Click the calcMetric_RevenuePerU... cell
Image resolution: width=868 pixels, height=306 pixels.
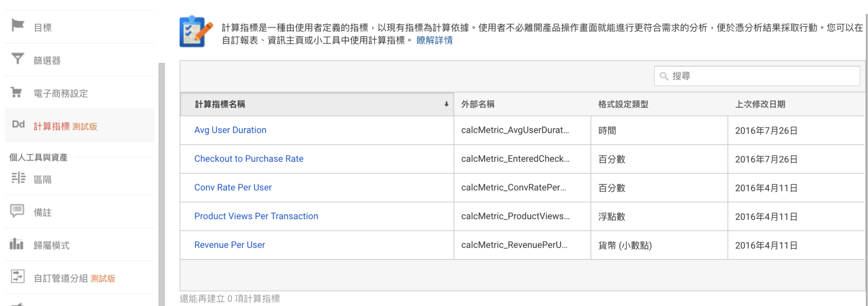coord(522,245)
